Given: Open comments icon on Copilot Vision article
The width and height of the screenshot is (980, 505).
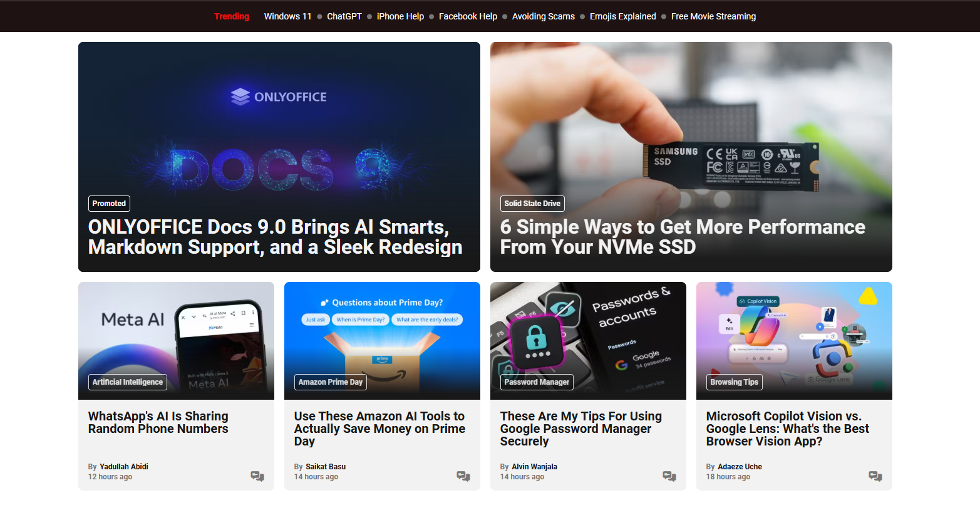Looking at the screenshot, I should (x=875, y=476).
